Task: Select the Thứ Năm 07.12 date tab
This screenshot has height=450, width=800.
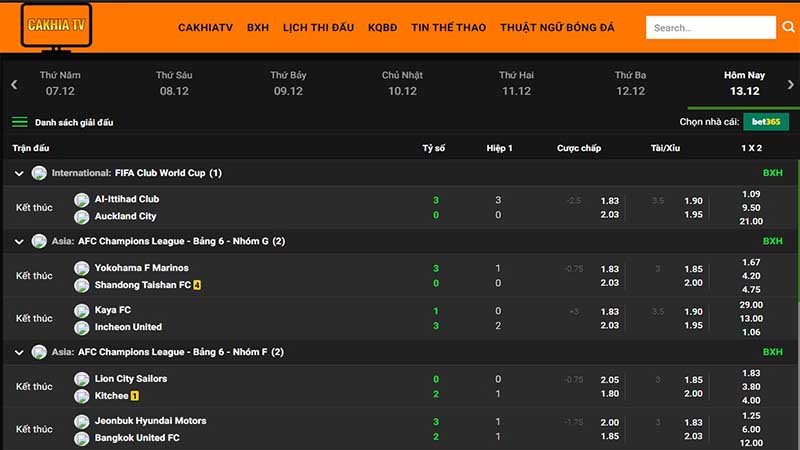Action: 60,83
